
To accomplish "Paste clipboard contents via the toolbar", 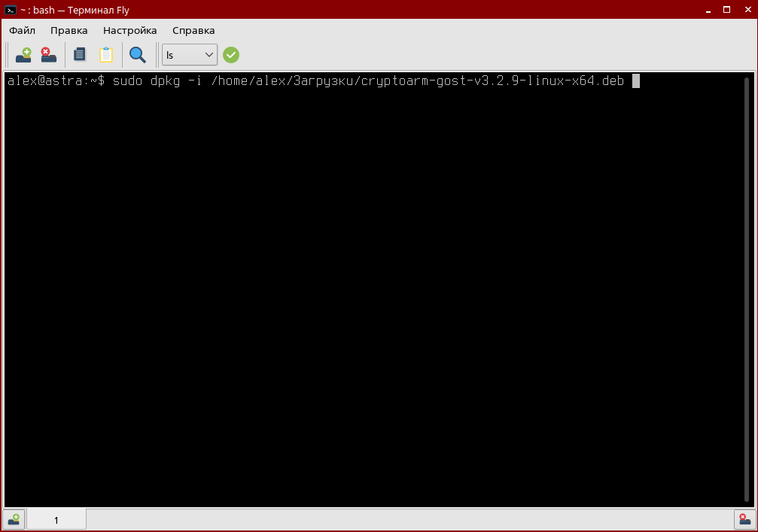I will tap(106, 54).
